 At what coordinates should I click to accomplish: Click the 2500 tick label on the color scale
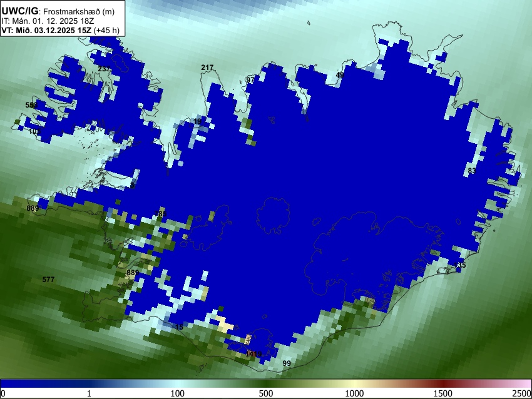522,393
